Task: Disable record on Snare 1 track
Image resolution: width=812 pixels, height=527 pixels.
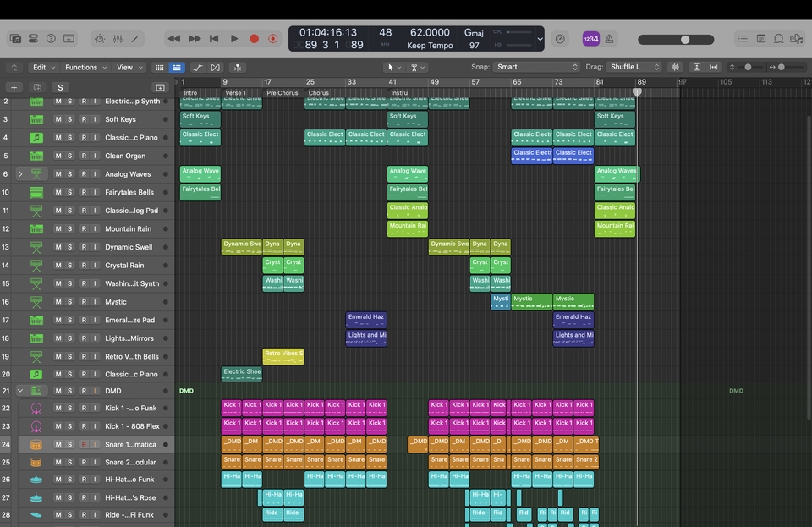Action: pos(84,444)
